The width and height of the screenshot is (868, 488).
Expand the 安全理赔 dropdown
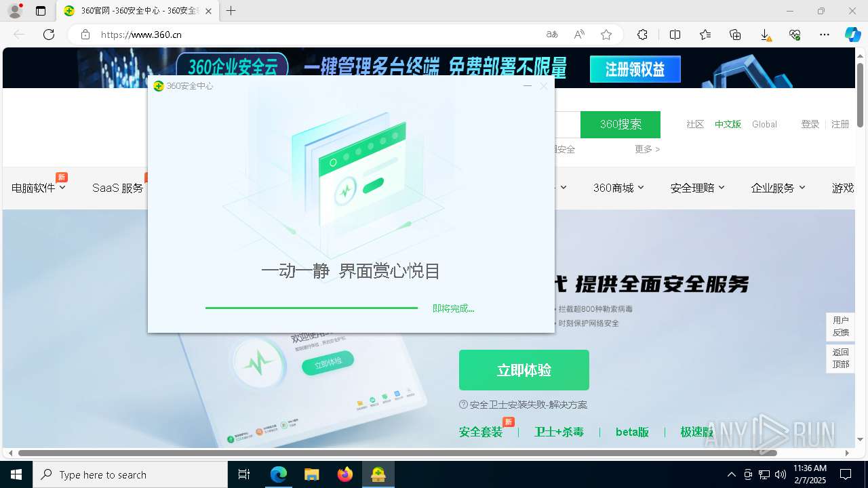(x=698, y=188)
